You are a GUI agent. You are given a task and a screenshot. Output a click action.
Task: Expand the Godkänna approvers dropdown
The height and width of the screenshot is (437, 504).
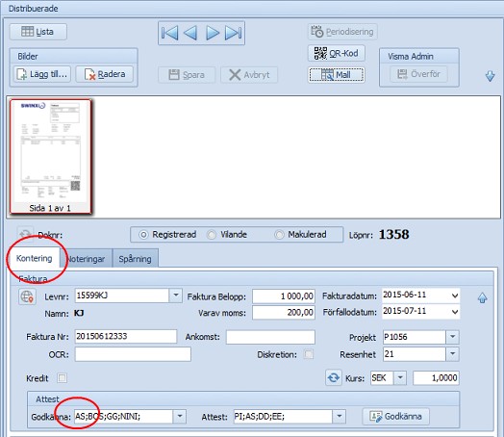point(179,417)
